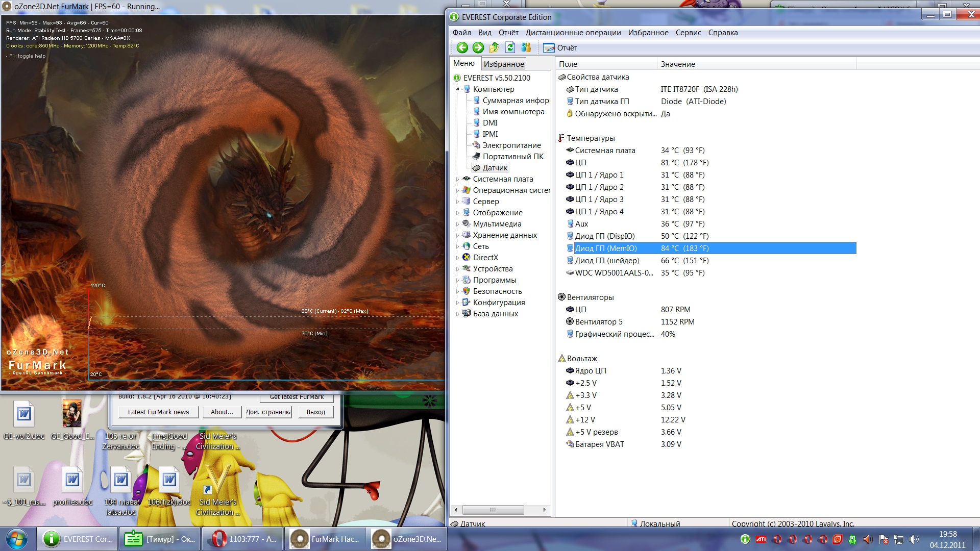Viewport: 980px width, 551px height.
Task: Open the Сервис menu
Action: [x=688, y=33]
